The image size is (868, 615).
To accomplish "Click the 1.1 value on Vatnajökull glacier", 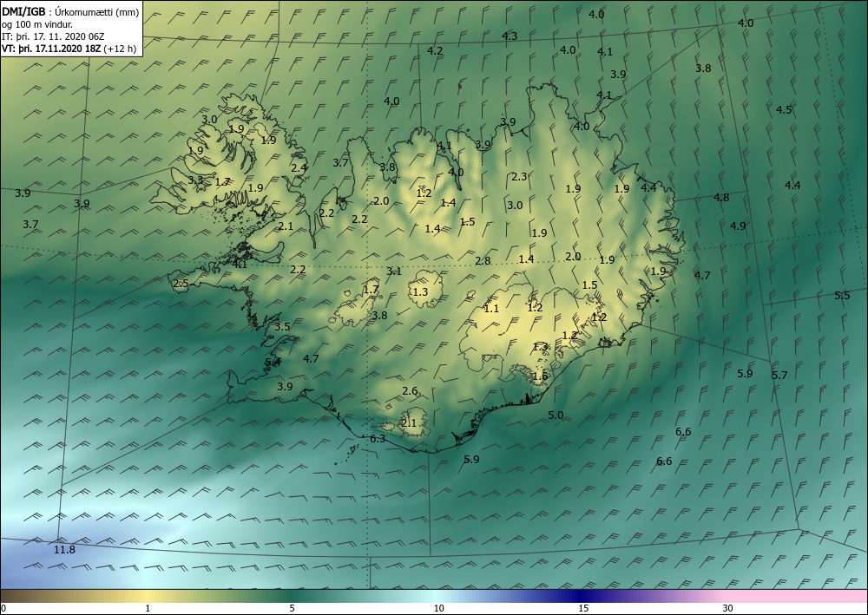I will pos(491,309).
